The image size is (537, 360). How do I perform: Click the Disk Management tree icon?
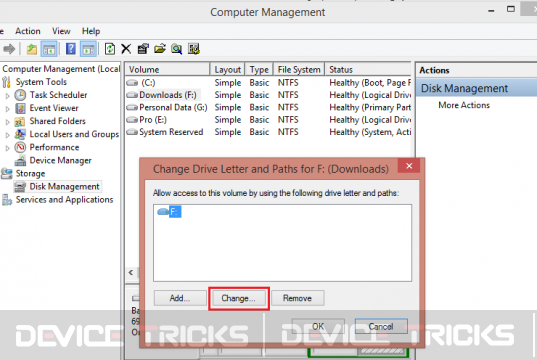click(x=20, y=187)
